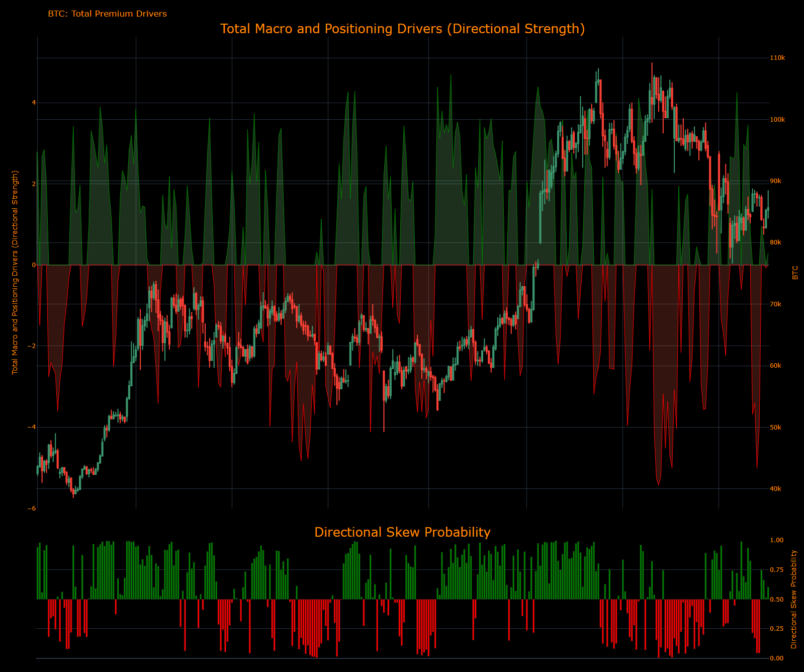The image size is (804, 672).
Task: Click the left axis tick value −4
Action: (31, 427)
